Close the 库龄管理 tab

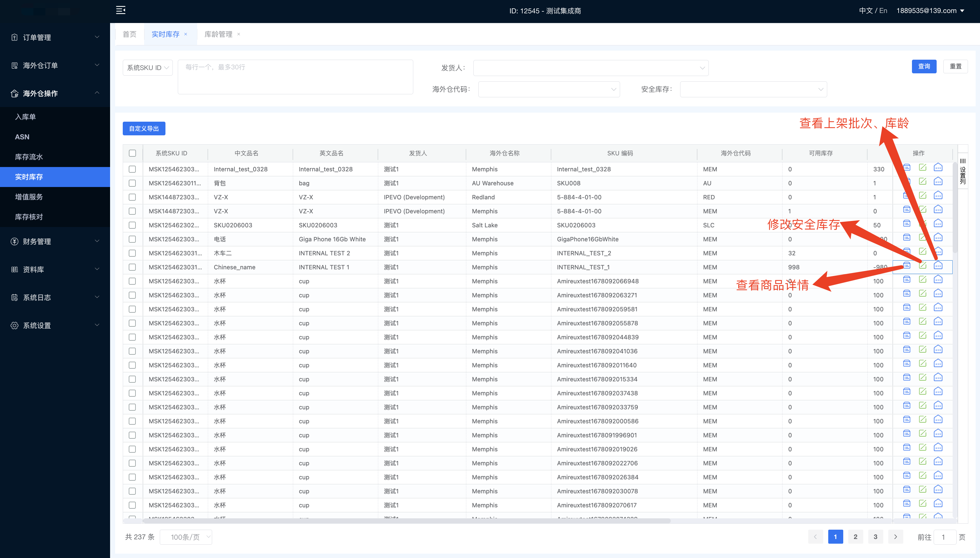(x=238, y=34)
